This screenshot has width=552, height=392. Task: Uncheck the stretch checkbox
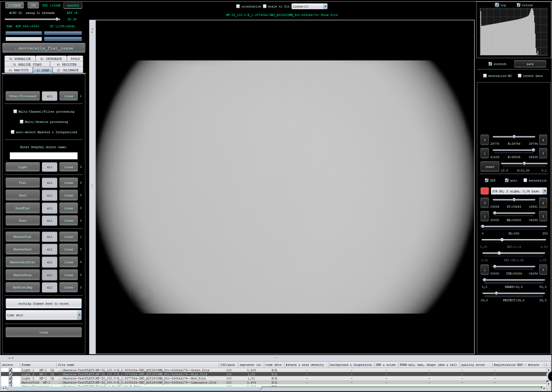point(490,64)
